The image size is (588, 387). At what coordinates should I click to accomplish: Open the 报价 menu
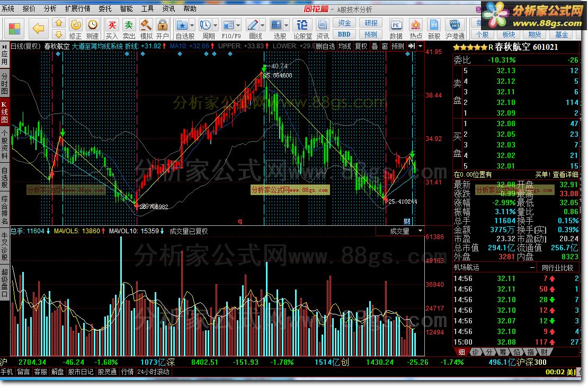click(29, 8)
